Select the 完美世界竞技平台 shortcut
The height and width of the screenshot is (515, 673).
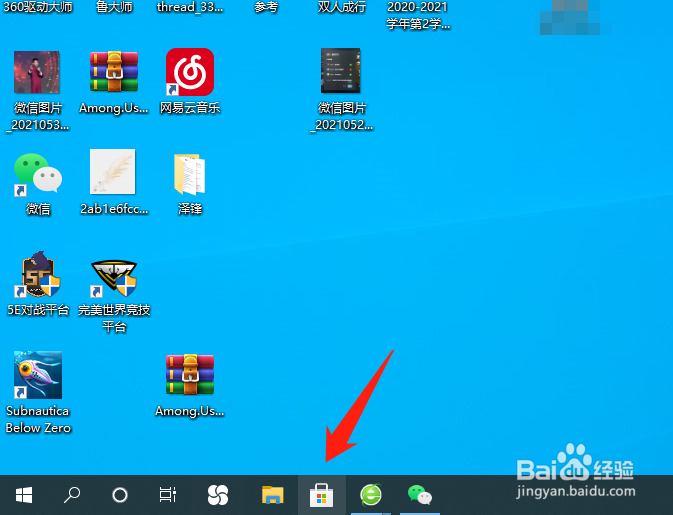click(x=114, y=295)
